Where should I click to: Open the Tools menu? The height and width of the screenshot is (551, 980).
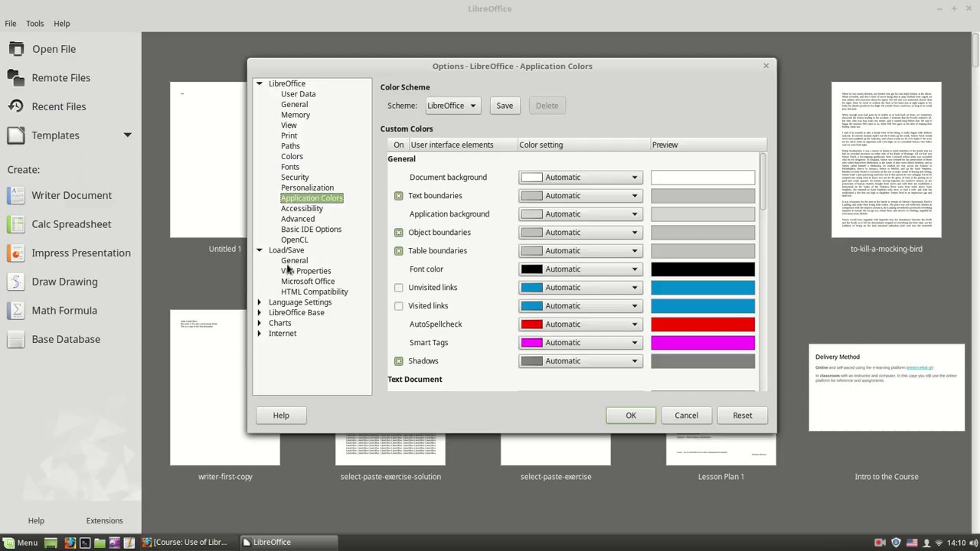point(34,23)
